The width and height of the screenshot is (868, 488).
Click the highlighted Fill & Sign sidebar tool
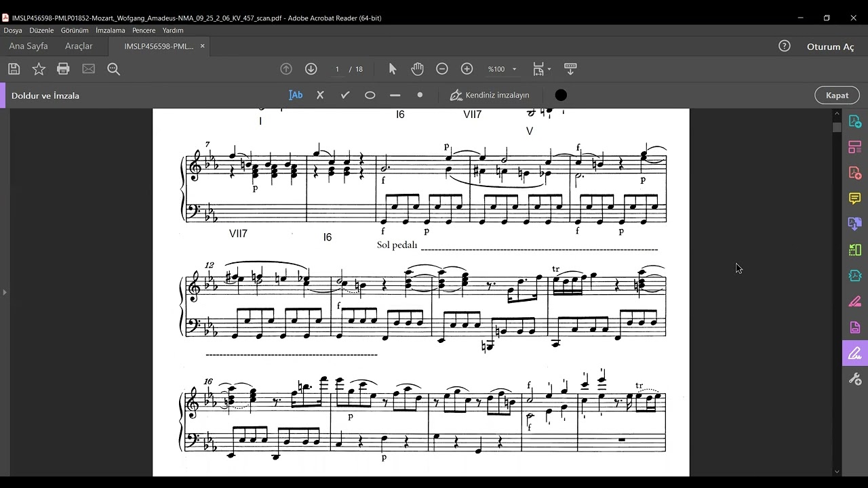855,353
